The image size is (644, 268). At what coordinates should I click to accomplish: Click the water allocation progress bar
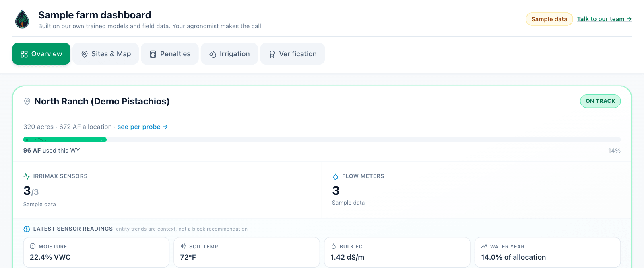(x=322, y=140)
